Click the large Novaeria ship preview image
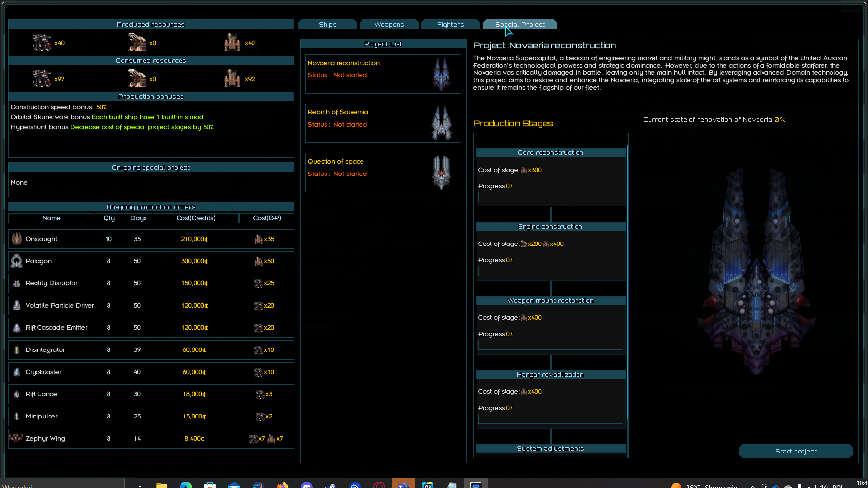 [756, 271]
